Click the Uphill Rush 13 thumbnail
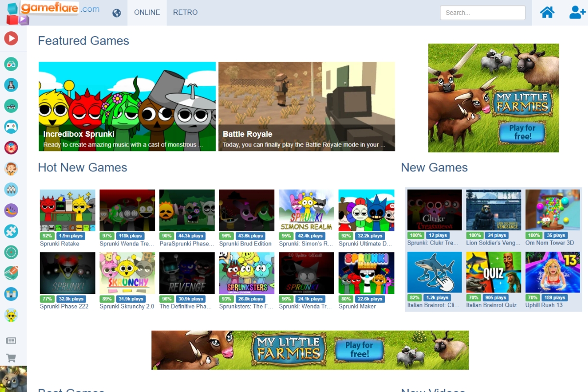The width and height of the screenshot is (588, 392). (x=552, y=272)
